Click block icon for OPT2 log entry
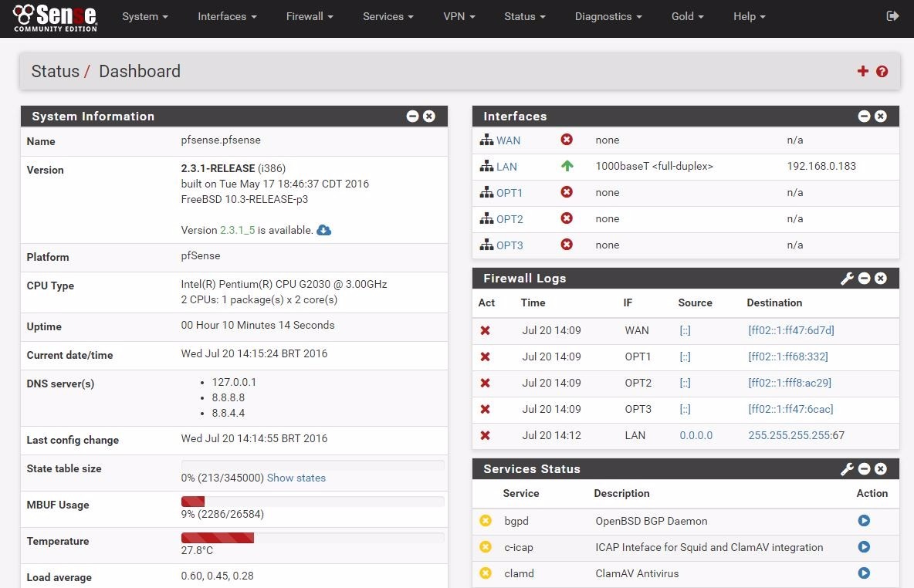Screen dimensions: 914x588 pyautogui.click(x=485, y=383)
